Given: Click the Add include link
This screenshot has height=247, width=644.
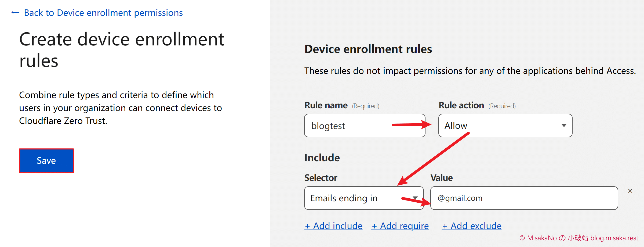Looking at the screenshot, I should click(x=333, y=226).
